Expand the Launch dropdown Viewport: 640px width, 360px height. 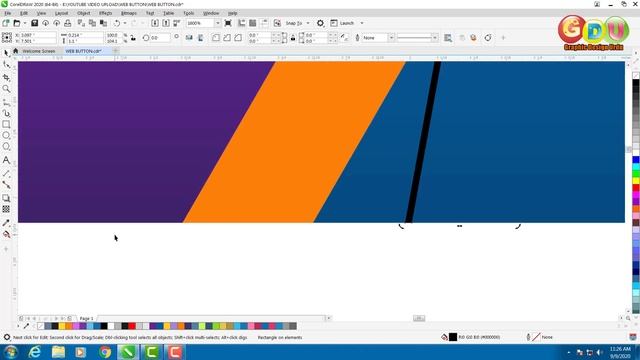(x=362, y=23)
